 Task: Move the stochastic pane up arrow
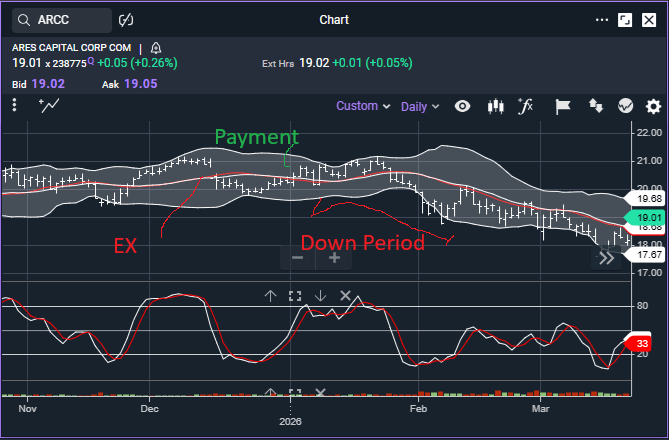click(271, 296)
